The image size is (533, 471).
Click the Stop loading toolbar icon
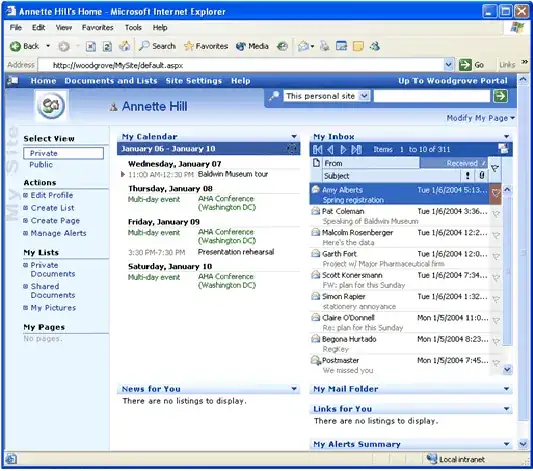90,46
